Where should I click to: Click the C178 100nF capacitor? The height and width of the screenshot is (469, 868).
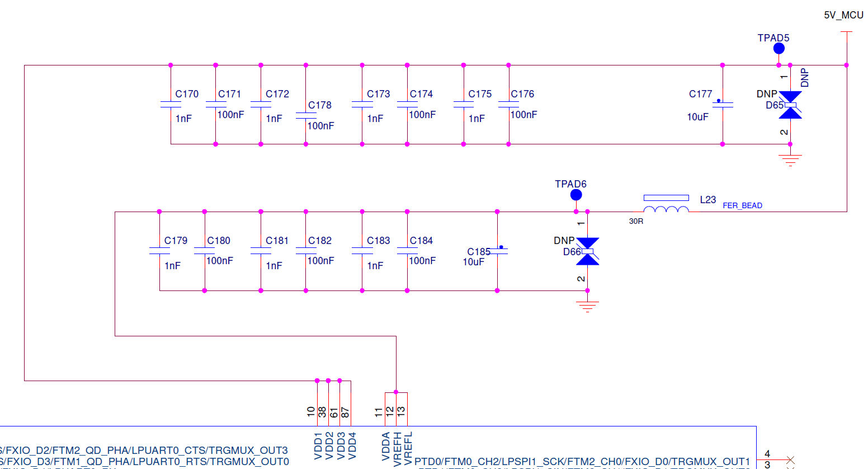tap(305, 116)
